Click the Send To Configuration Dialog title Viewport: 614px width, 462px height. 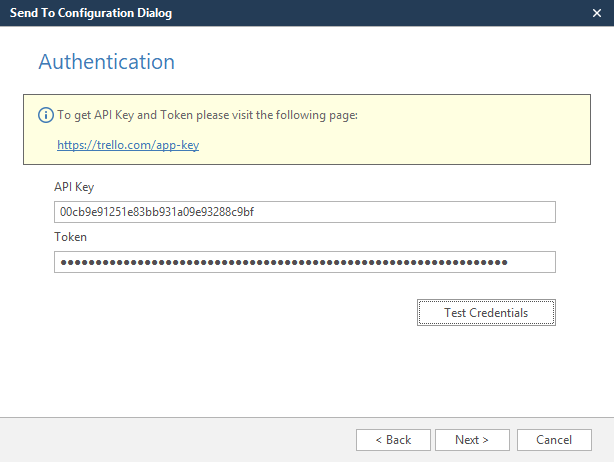click(x=90, y=13)
